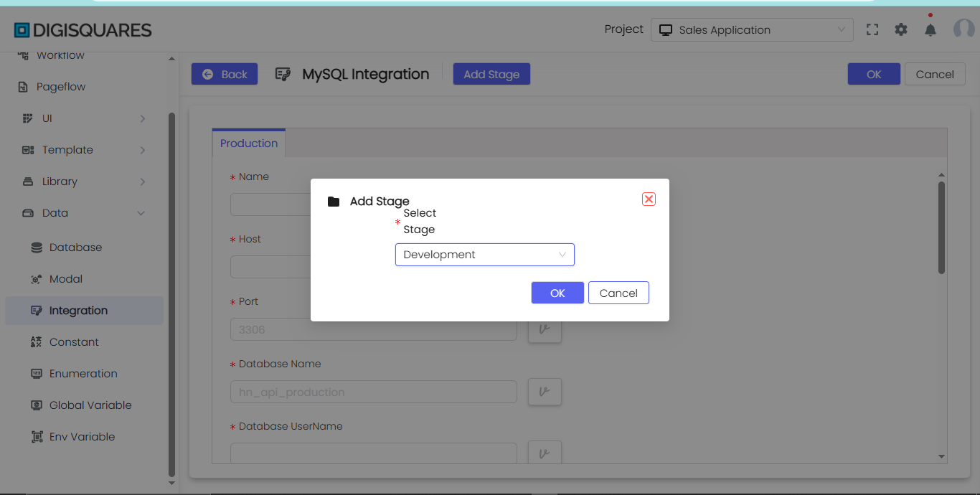Click the Global Variable icon
Image resolution: width=980 pixels, height=495 pixels.
click(x=37, y=405)
